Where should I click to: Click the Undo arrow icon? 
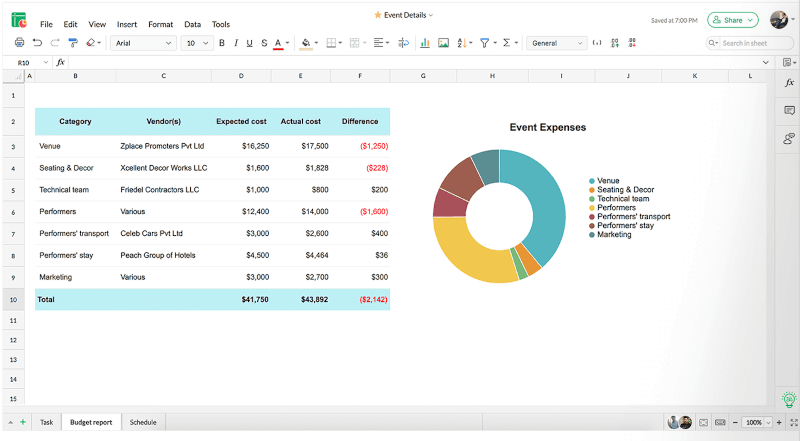[37, 43]
